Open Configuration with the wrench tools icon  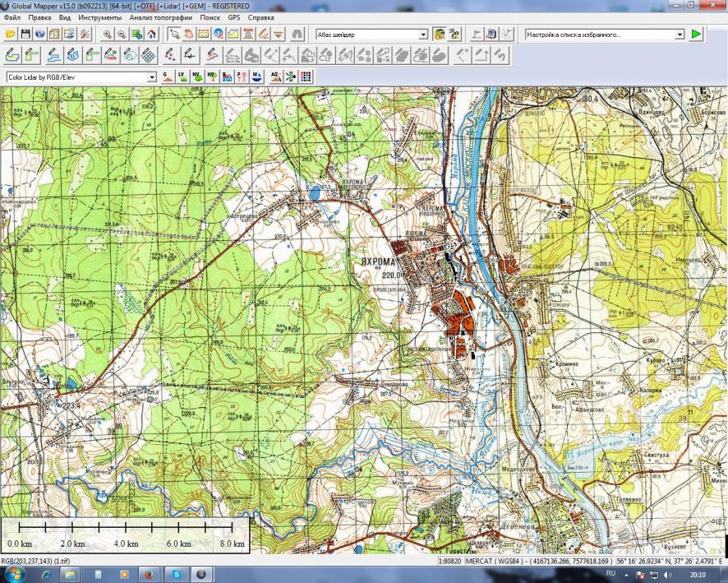[84, 35]
